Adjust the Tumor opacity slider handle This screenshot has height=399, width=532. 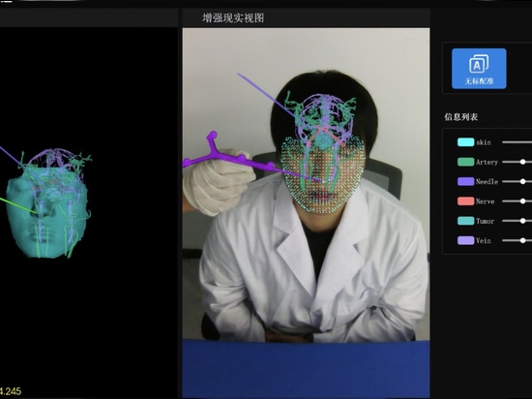523,221
